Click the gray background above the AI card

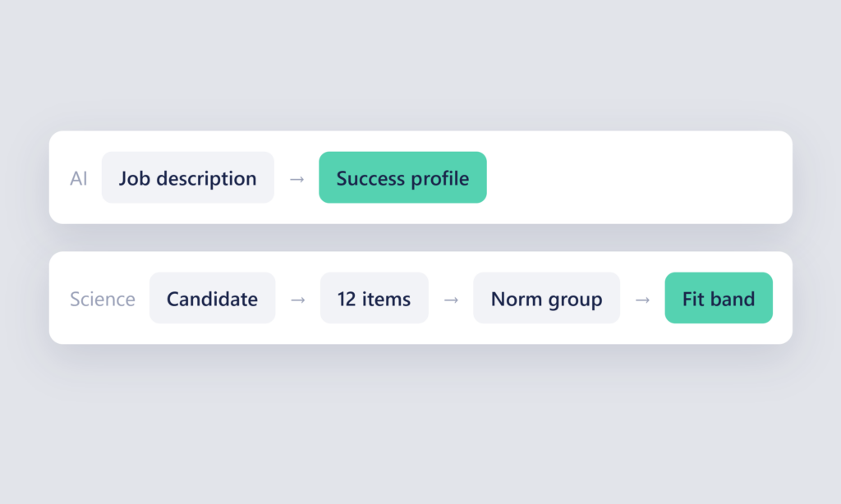click(x=420, y=64)
